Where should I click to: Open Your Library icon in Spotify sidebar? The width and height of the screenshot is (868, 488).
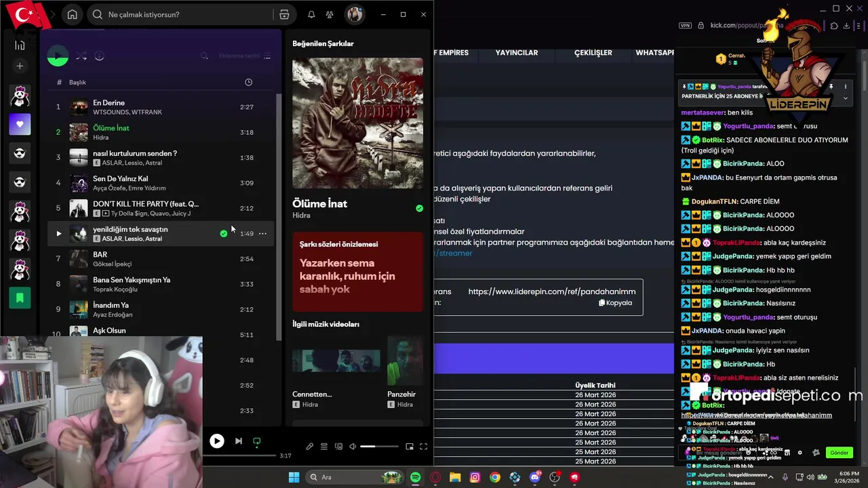click(x=20, y=45)
